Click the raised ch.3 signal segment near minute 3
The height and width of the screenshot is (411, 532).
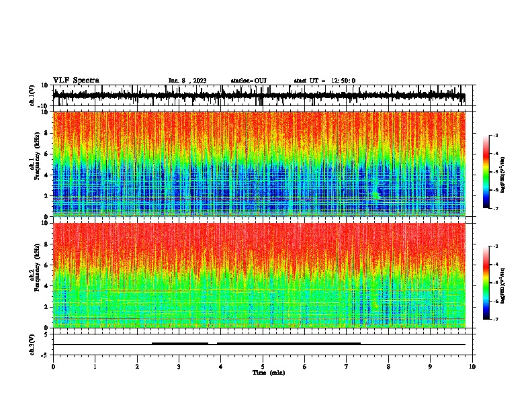(x=180, y=344)
